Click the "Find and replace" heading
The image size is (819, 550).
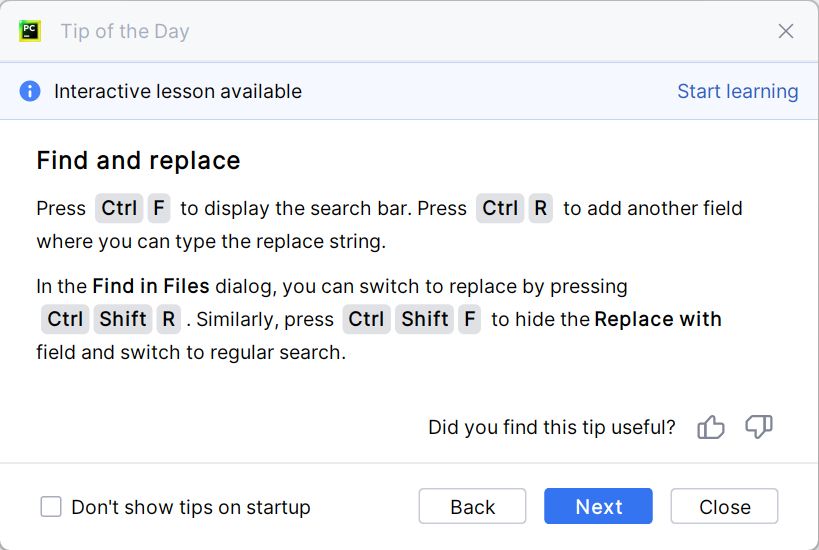click(x=138, y=160)
